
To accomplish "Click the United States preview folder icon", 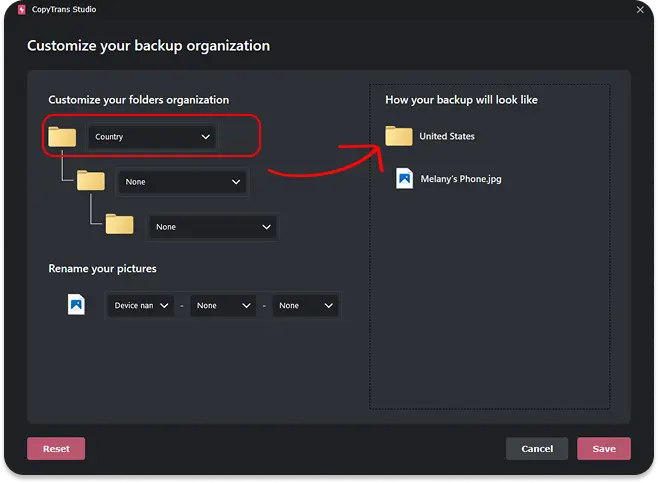I will point(399,136).
